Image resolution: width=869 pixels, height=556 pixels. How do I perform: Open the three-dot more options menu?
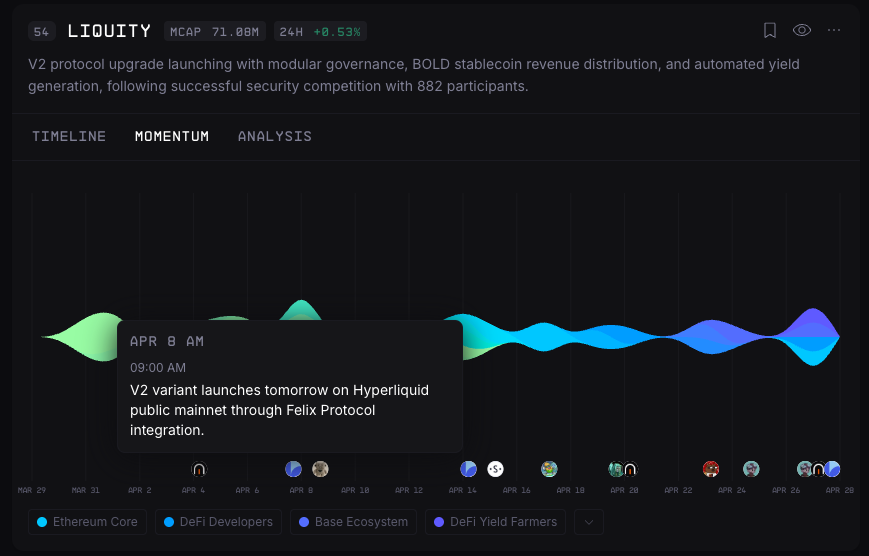834,30
